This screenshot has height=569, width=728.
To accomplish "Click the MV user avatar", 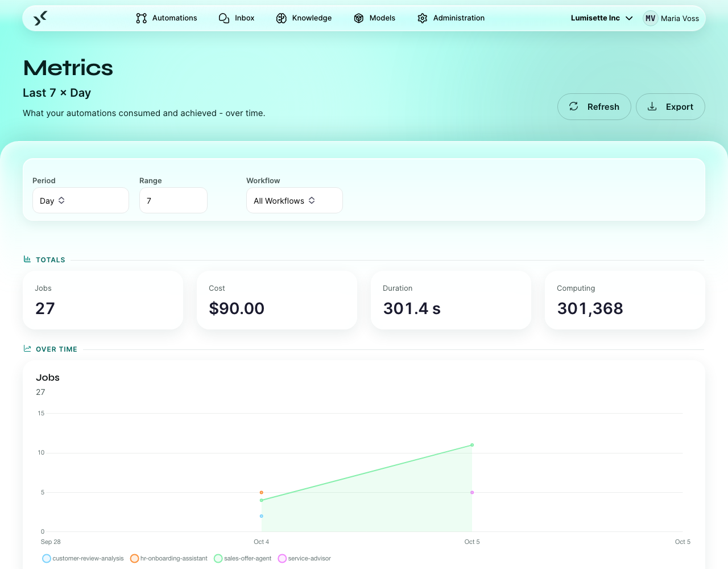I will coord(651,18).
